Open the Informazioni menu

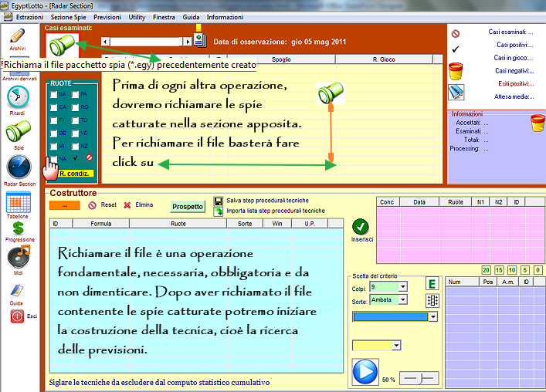225,18
